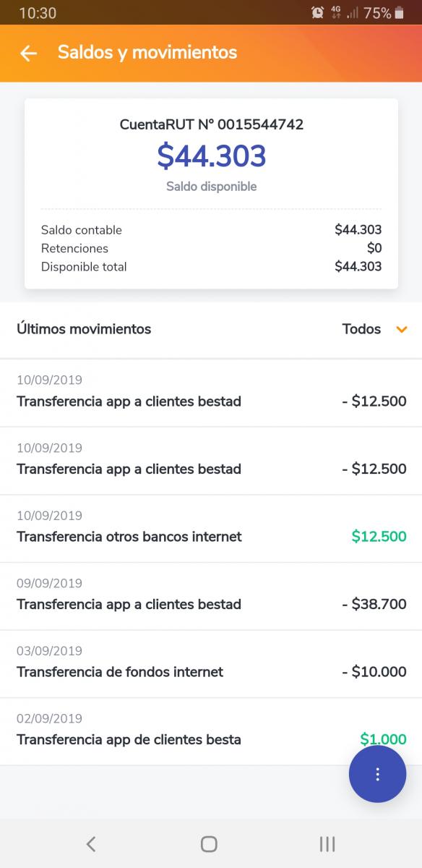Tap the CuentaRUT account number
This screenshot has height=868, width=422.
coord(211,124)
